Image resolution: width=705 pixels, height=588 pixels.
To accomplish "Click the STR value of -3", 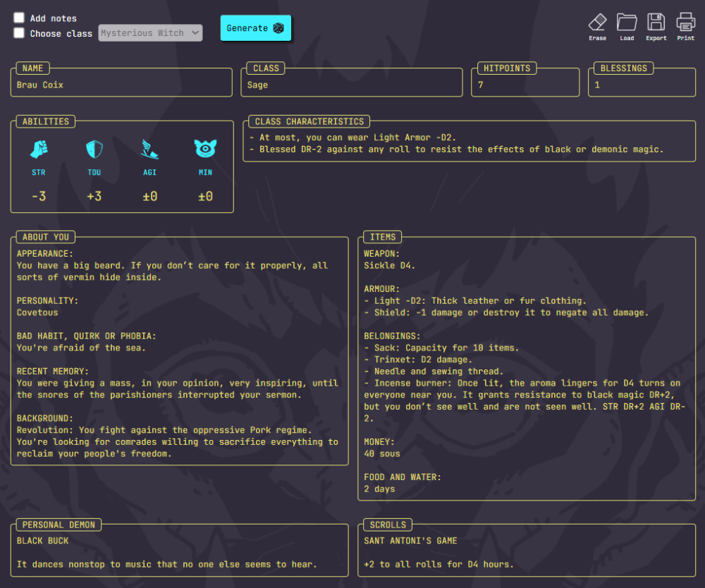I will [x=39, y=197].
